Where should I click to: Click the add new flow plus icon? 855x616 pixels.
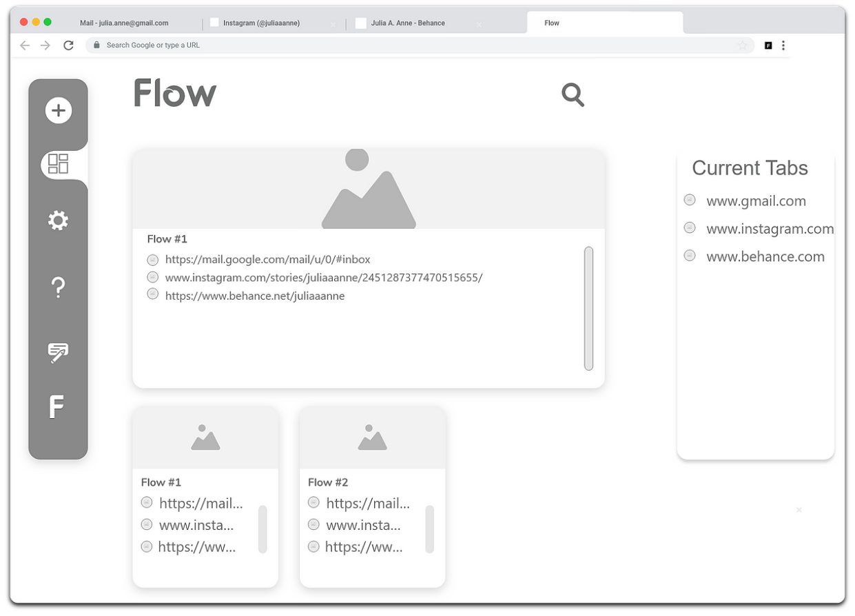pos(59,110)
